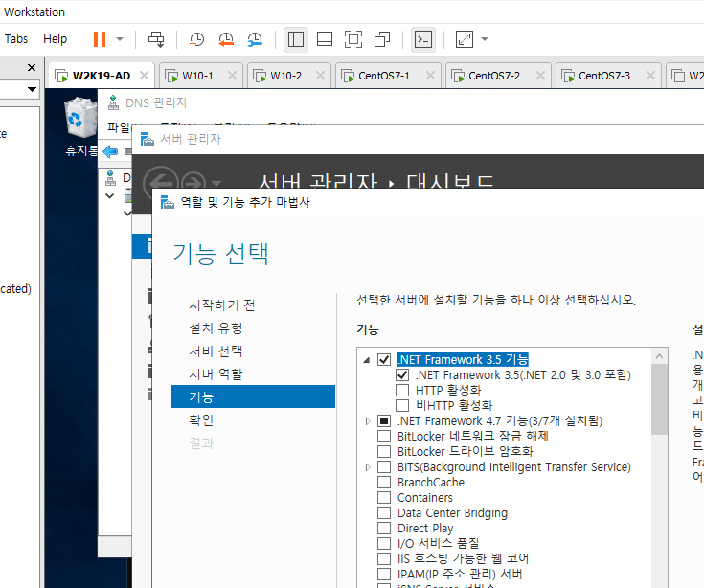Switch to the W2K19-AD tab
Image resolution: width=704 pixels, height=588 pixels.
[x=102, y=76]
